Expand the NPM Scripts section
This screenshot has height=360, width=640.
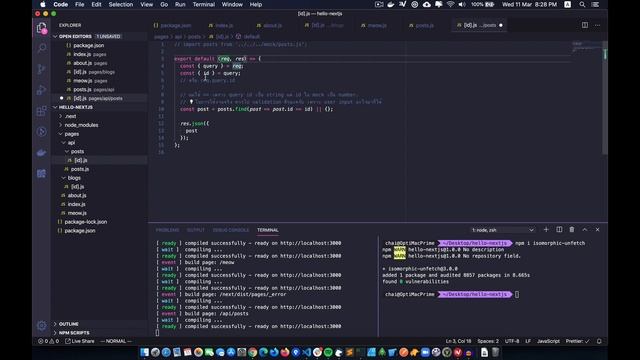click(x=55, y=333)
